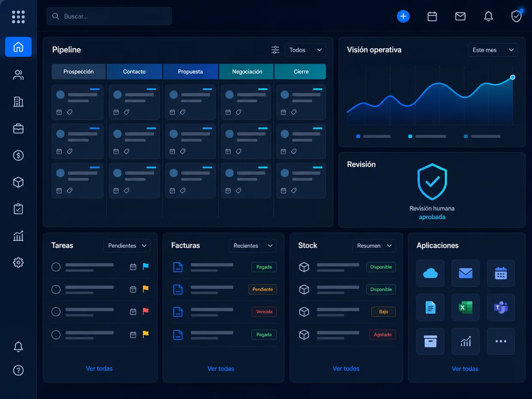Open sidebar notifications bell at bottom

pyautogui.click(x=18, y=347)
